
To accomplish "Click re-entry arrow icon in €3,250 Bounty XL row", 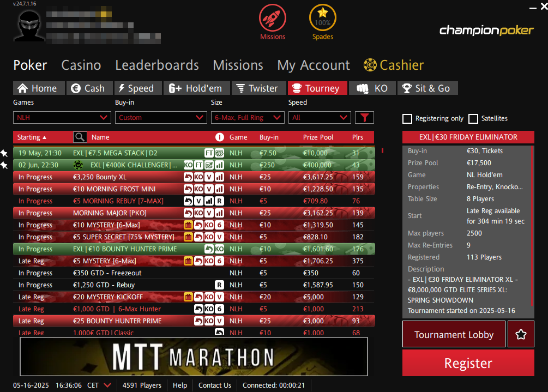I will click(188, 177).
